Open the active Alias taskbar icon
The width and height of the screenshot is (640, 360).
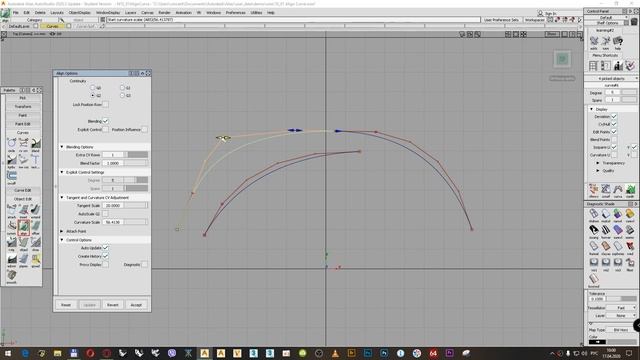point(204,353)
